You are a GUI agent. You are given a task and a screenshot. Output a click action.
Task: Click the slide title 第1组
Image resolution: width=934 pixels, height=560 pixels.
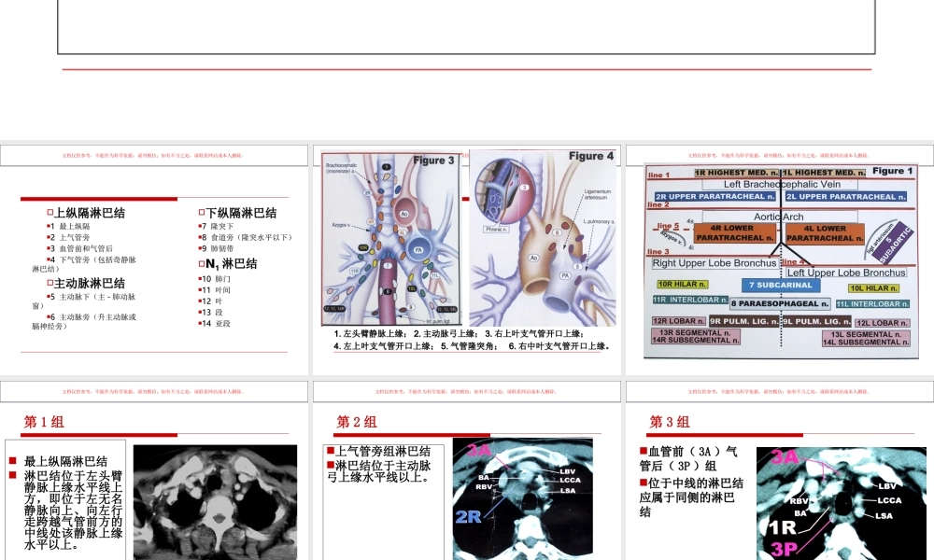(x=44, y=422)
